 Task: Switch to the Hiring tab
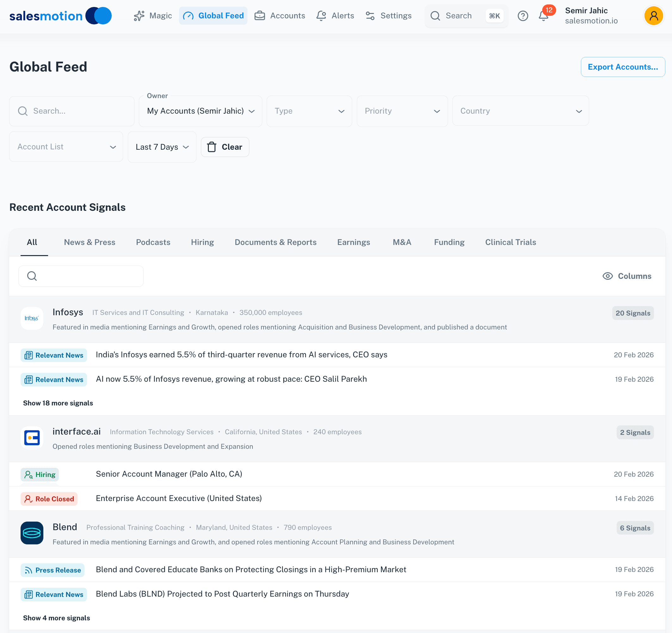[202, 242]
